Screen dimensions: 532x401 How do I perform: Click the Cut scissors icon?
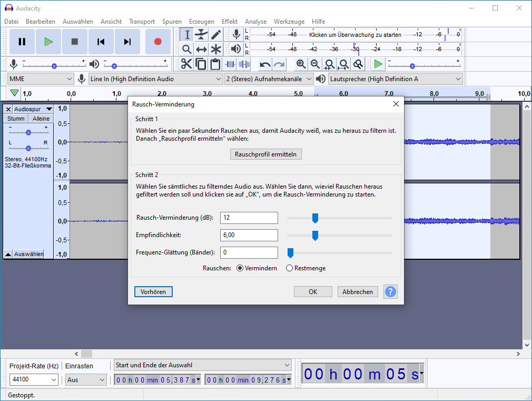[x=186, y=64]
